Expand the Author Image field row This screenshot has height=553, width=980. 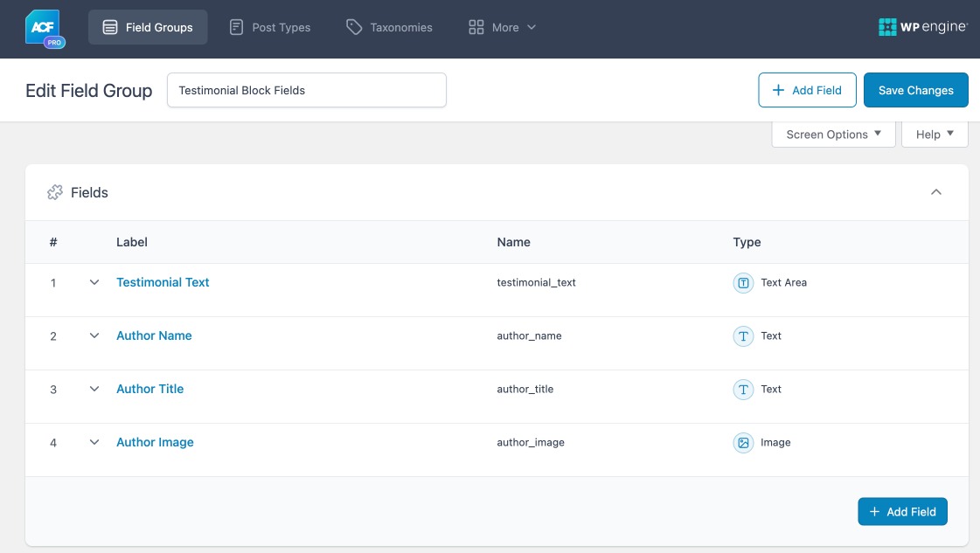click(x=94, y=442)
